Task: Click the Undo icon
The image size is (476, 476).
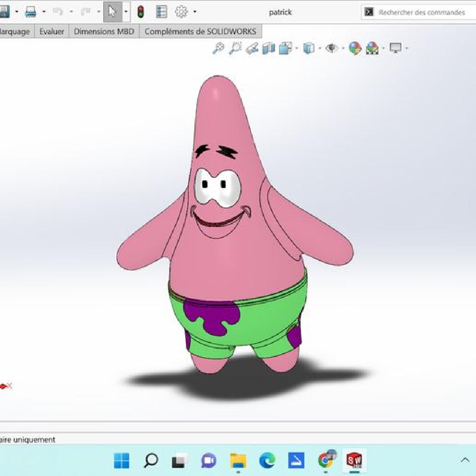Action: (x=58, y=12)
